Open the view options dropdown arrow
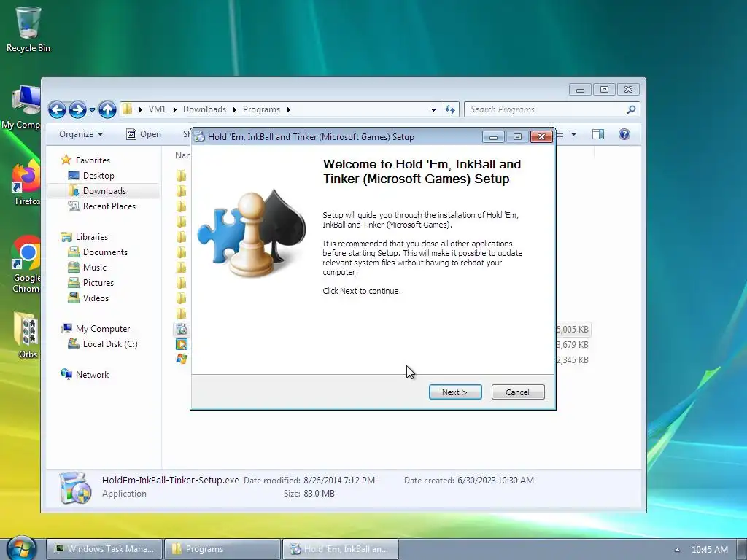This screenshot has height=560, width=747. point(573,134)
